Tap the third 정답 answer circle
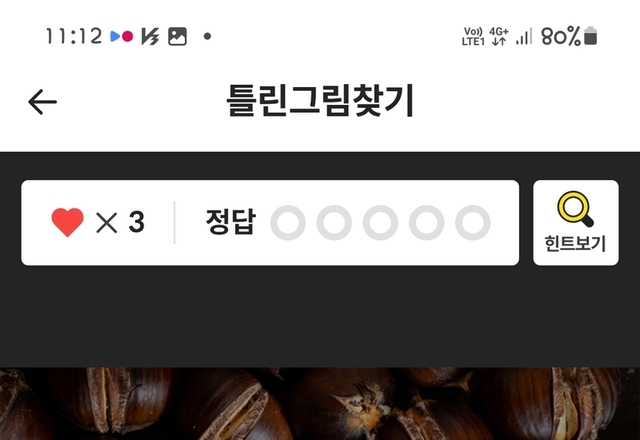Viewport: 640px width, 440px height. point(380,222)
